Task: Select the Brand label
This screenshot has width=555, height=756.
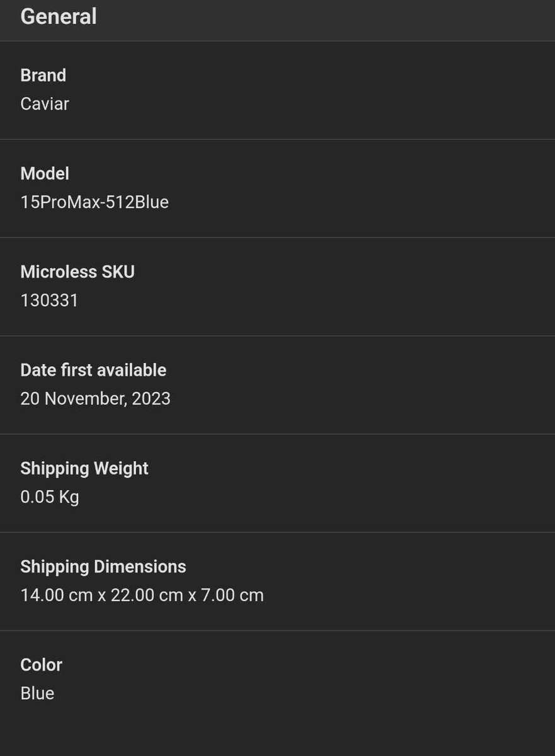Action: click(43, 76)
